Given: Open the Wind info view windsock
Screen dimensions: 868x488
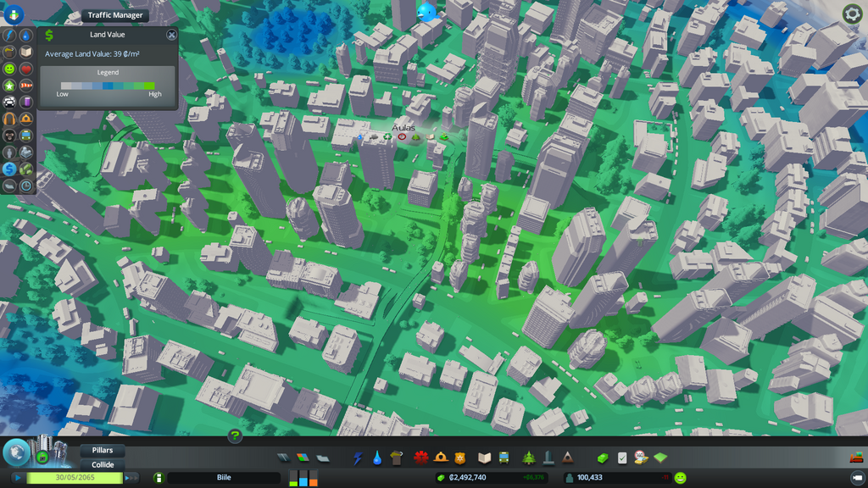Looking at the screenshot, I should [26, 86].
